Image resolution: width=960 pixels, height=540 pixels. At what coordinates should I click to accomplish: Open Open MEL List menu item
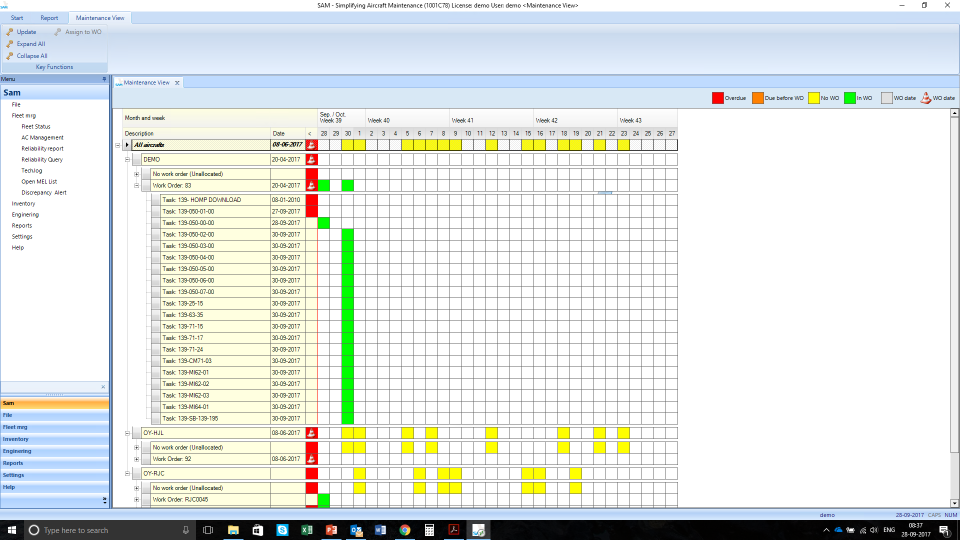tap(39, 182)
